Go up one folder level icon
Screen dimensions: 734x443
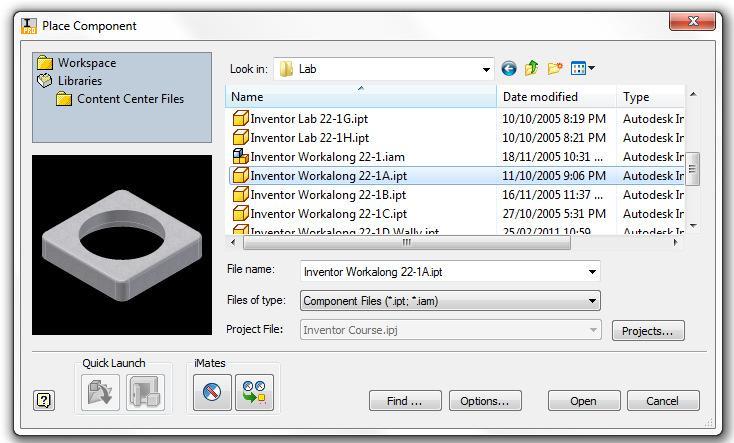(531, 69)
